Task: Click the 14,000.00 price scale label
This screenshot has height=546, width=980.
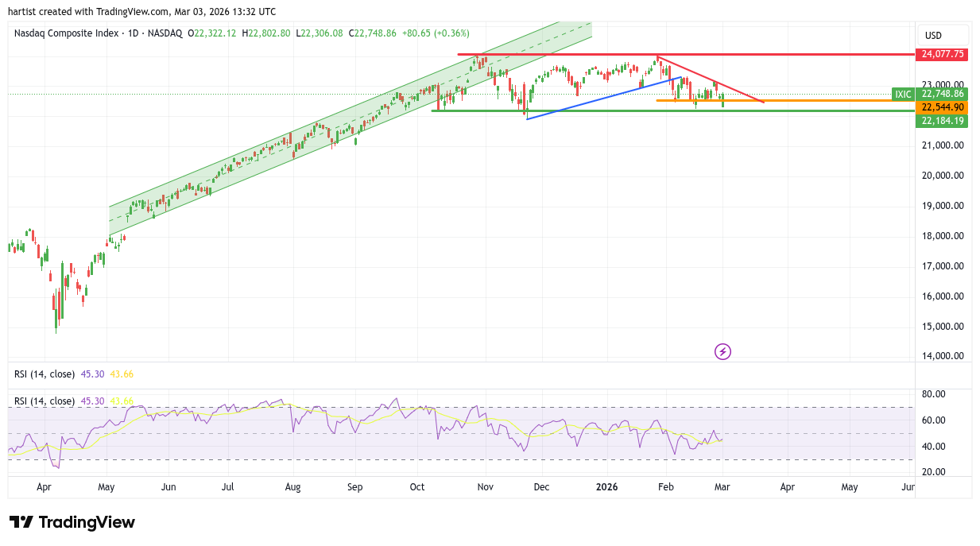Action: pyautogui.click(x=942, y=357)
